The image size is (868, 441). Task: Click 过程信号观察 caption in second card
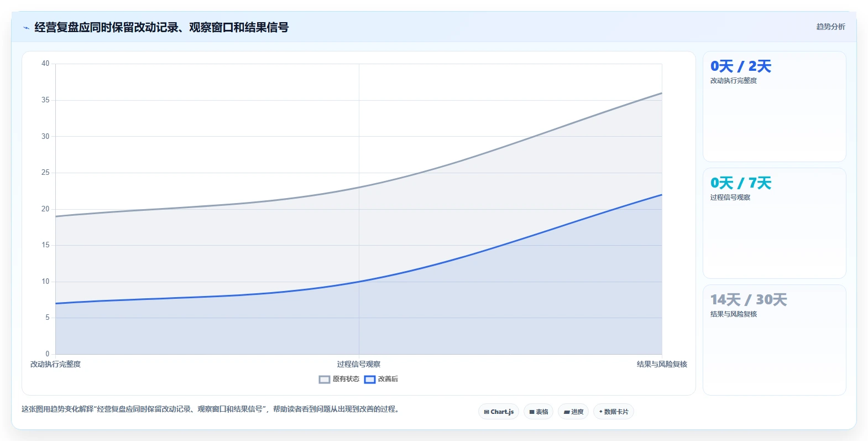730,198
